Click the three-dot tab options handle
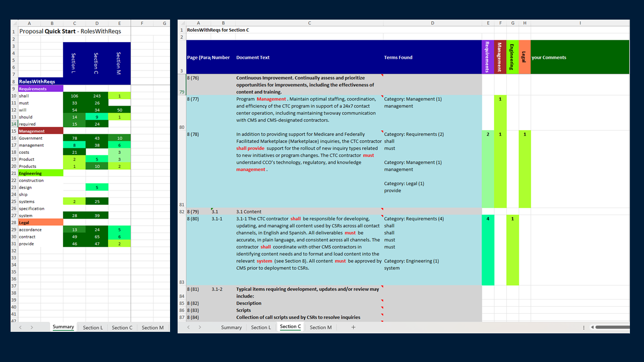The width and height of the screenshot is (644, 362). [x=584, y=327]
